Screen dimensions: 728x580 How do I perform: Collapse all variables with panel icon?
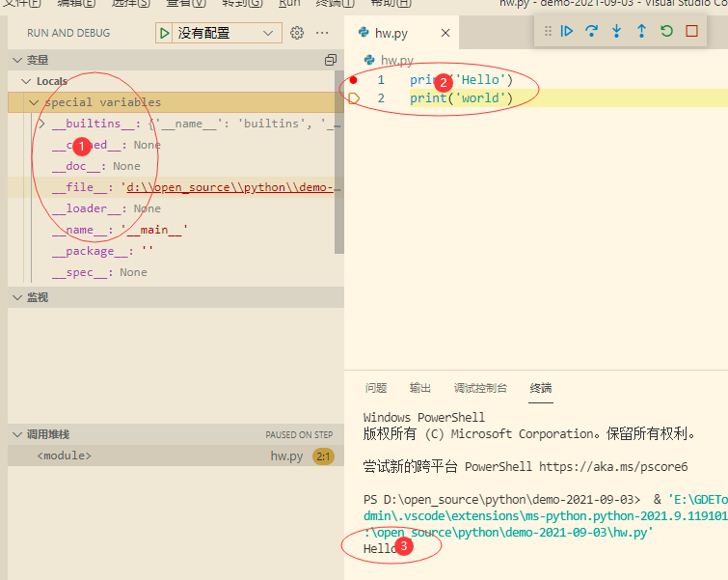[331, 60]
